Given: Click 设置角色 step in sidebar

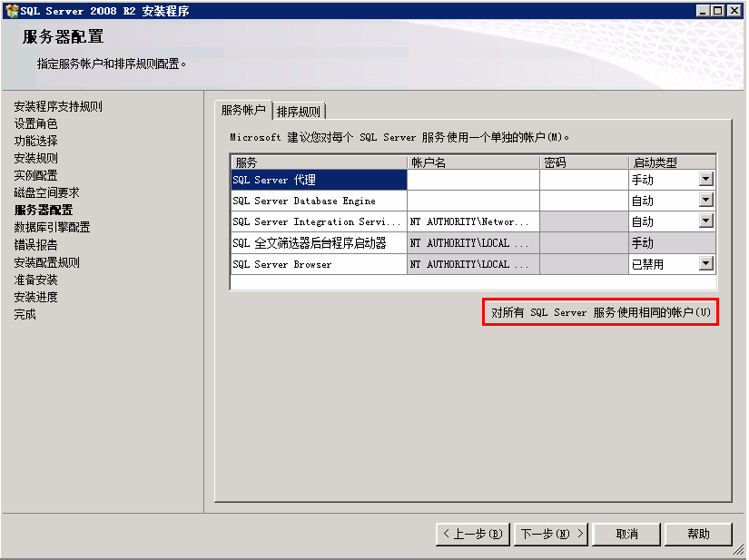Looking at the screenshot, I should point(35,123).
